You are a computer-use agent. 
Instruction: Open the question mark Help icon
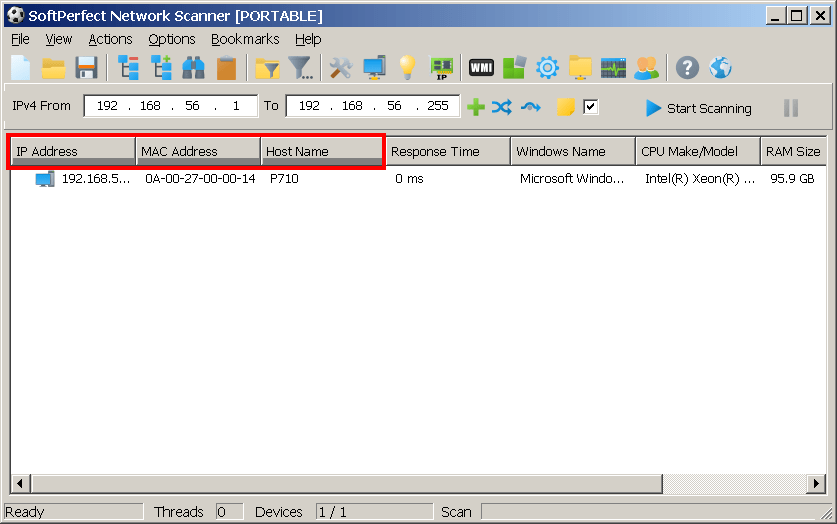point(687,68)
